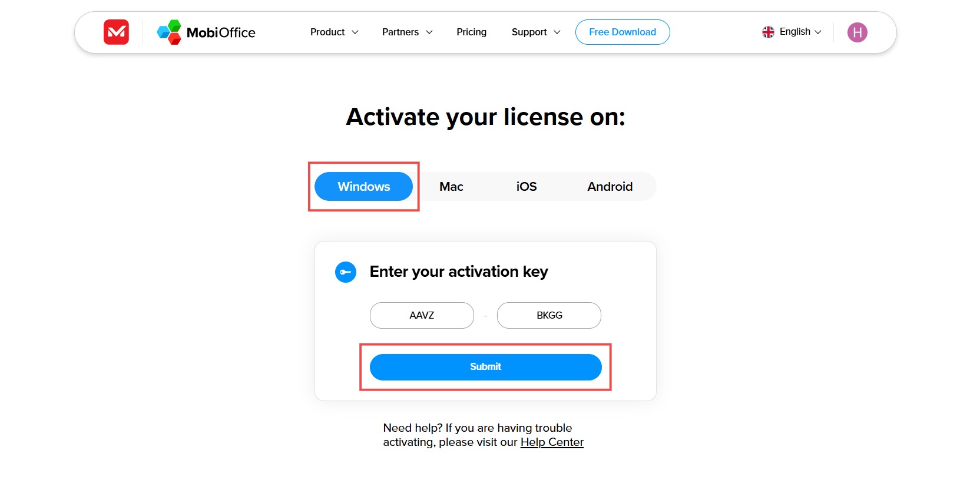Open the Support menu
The image size is (980, 493).
click(529, 32)
